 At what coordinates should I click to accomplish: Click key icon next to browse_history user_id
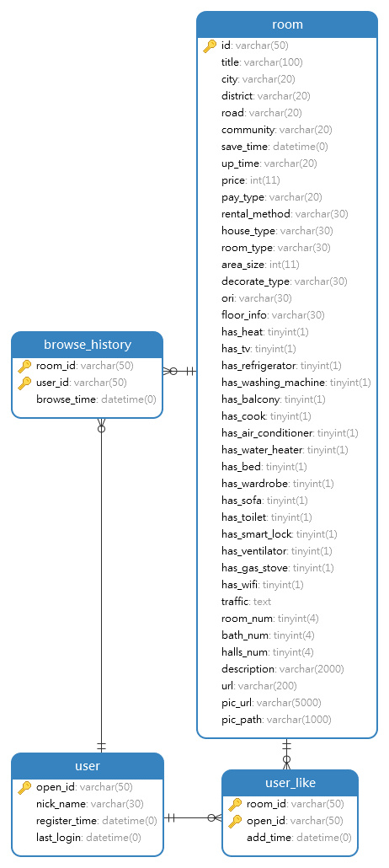pos(24,383)
